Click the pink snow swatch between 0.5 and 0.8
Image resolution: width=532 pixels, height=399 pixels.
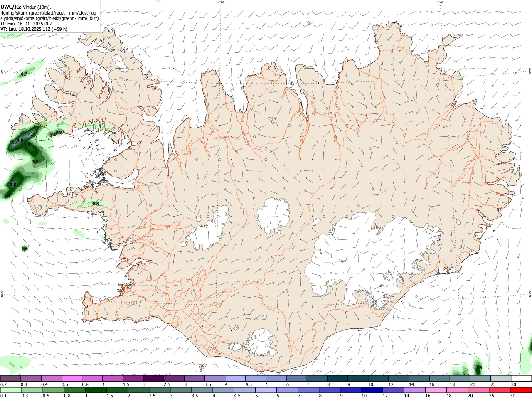tap(72, 378)
